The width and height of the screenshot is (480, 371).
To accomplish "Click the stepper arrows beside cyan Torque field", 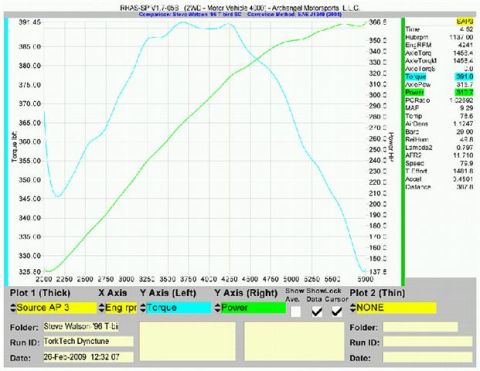I will 143,308.
